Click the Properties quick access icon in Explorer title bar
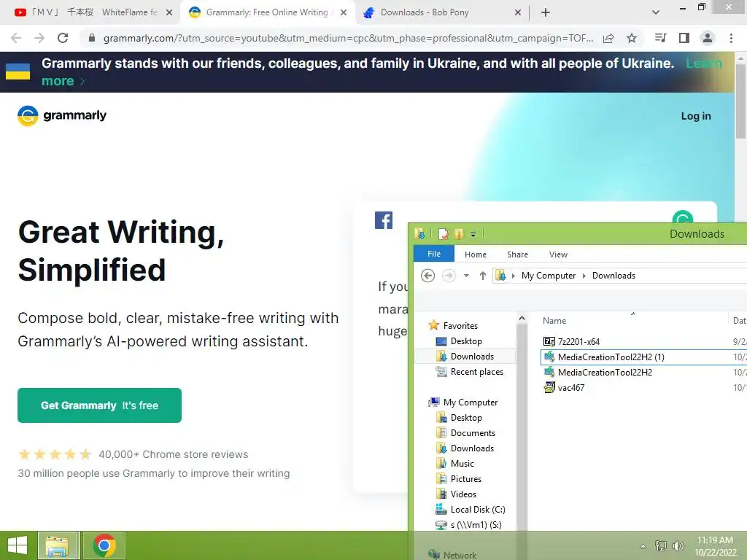This screenshot has height=560, width=747. pos(443,234)
